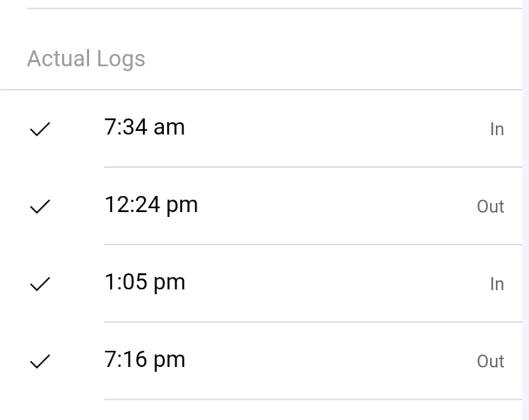Click the separator line under 7:16 pm entry
The width and height of the screenshot is (529, 420).
(312, 400)
